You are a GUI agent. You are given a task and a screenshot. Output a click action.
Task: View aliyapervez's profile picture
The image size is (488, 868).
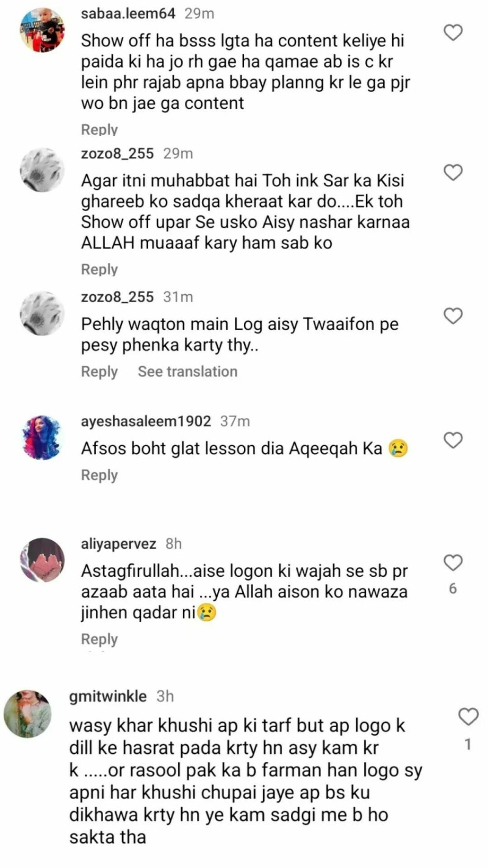coord(42,560)
